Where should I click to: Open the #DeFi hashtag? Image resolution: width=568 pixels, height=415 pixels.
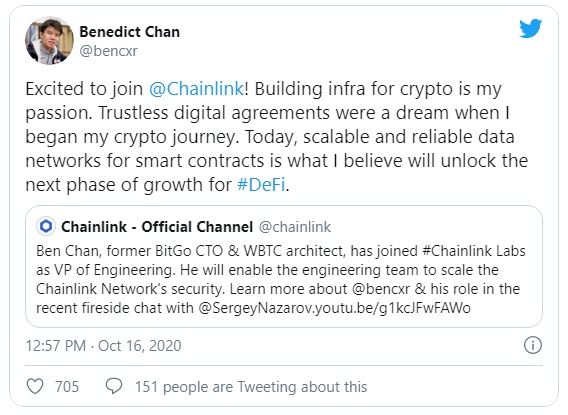261,185
